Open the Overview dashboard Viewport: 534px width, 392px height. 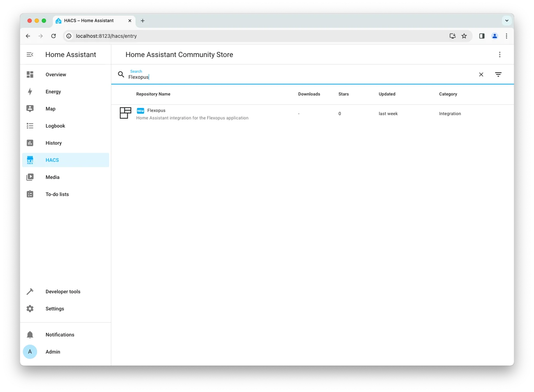pos(55,74)
